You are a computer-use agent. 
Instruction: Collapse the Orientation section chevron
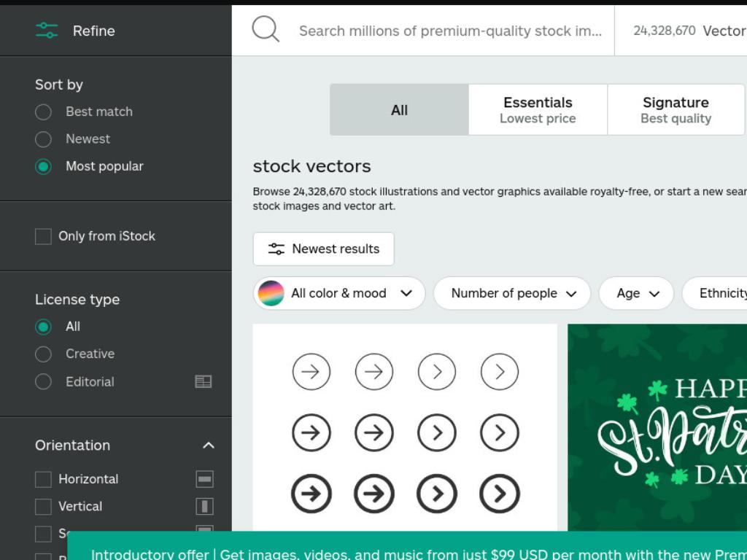(x=208, y=446)
